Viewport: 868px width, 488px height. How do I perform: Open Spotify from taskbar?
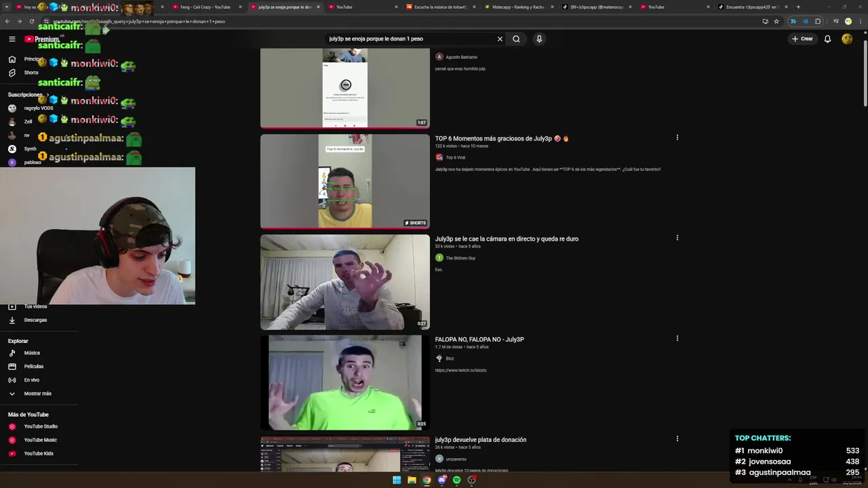click(x=456, y=480)
